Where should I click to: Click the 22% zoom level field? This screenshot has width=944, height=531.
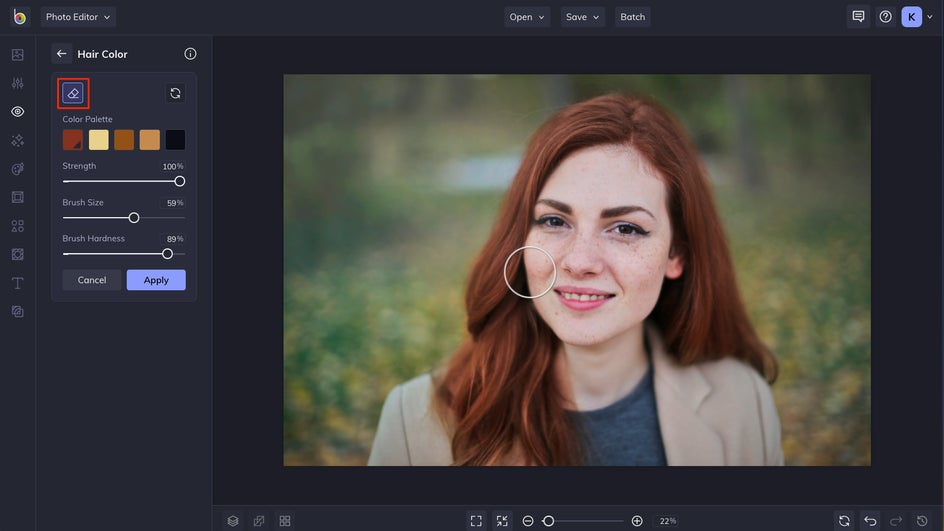pos(668,521)
